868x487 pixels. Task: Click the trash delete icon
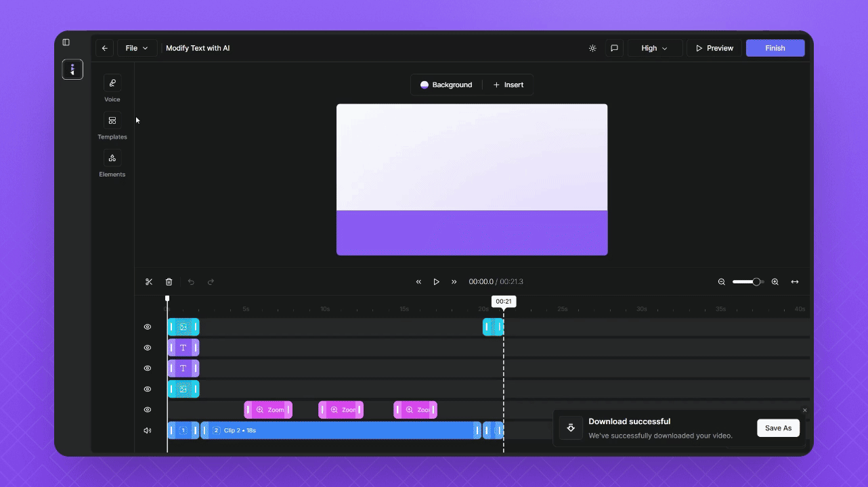169,282
